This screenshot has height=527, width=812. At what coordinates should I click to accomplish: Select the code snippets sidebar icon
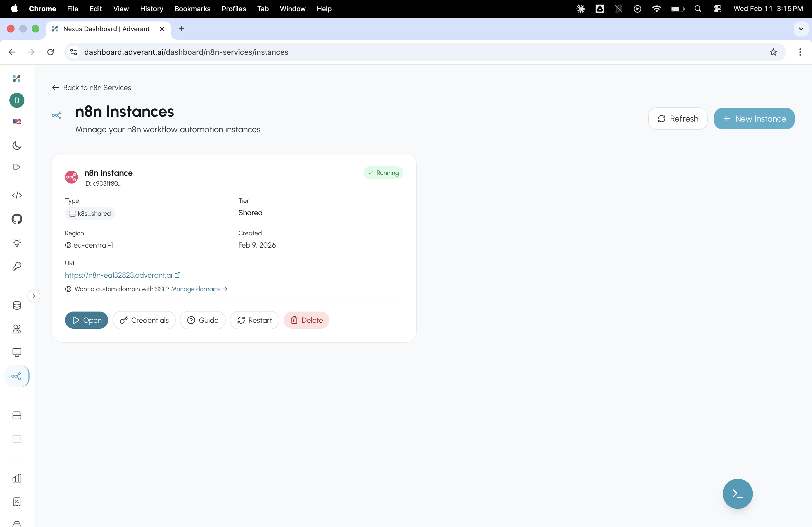(16, 195)
